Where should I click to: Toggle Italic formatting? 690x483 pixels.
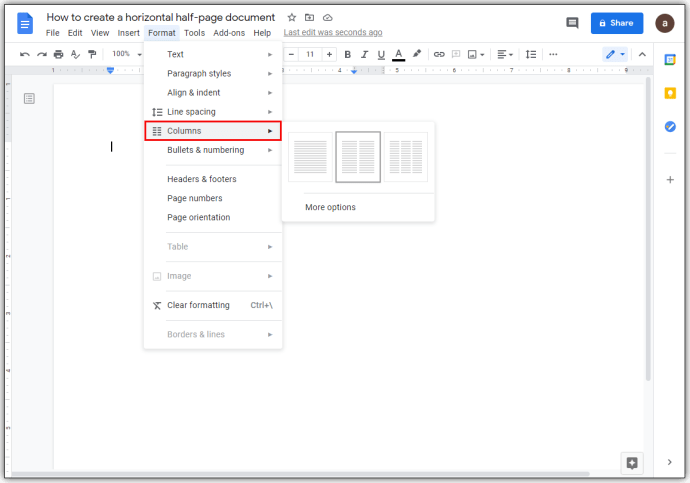click(x=364, y=54)
